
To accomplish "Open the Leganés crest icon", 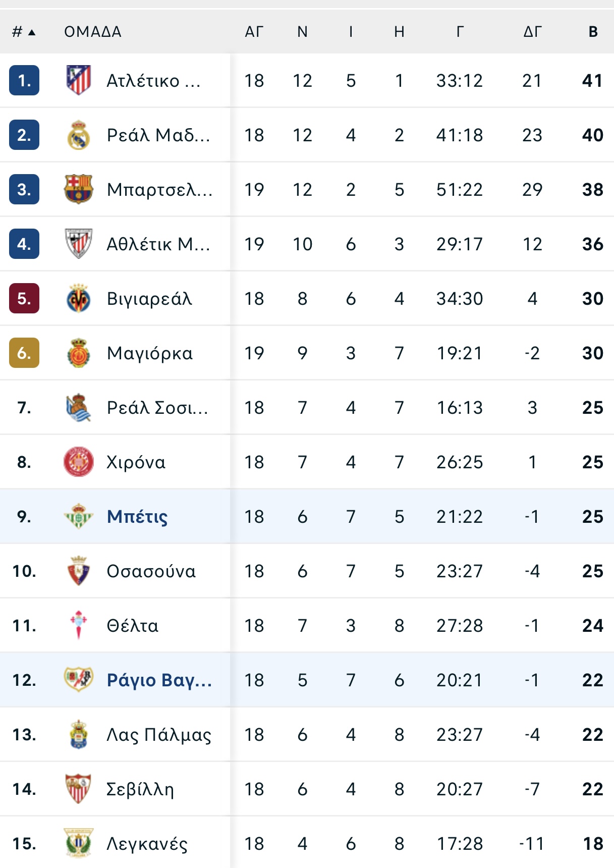I will click(79, 843).
